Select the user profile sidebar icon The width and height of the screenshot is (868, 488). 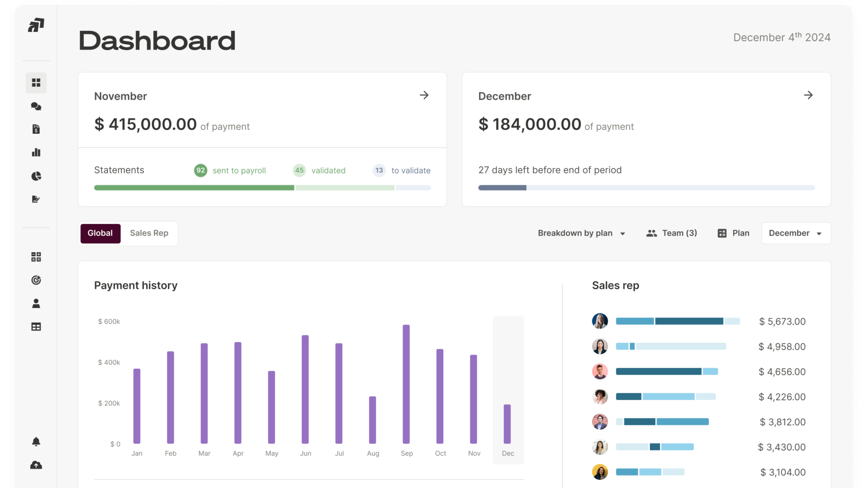click(36, 304)
